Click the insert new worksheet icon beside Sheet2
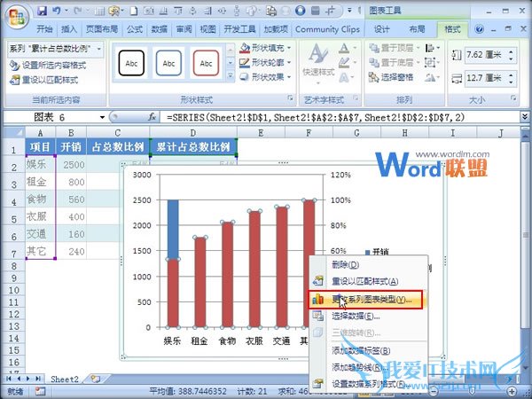 coord(96,379)
